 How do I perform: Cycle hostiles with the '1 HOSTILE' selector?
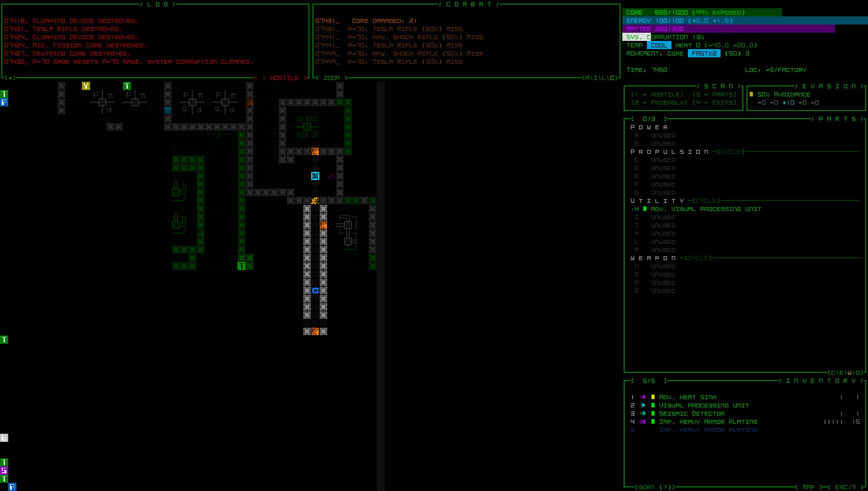(280, 78)
